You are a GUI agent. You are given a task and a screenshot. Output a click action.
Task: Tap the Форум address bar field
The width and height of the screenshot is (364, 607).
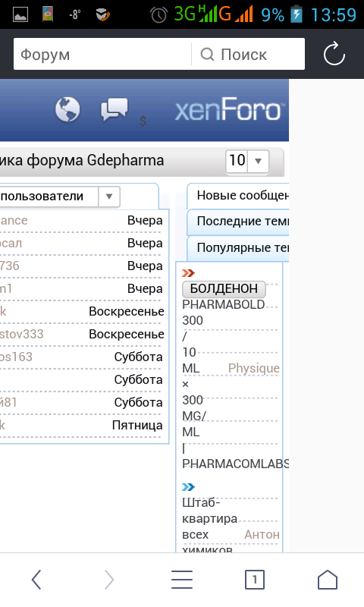(102, 54)
